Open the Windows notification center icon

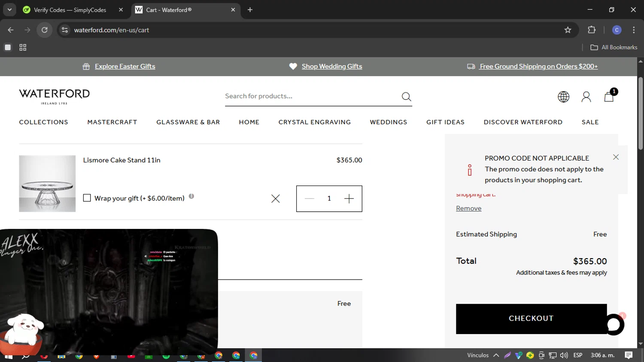[629, 355]
